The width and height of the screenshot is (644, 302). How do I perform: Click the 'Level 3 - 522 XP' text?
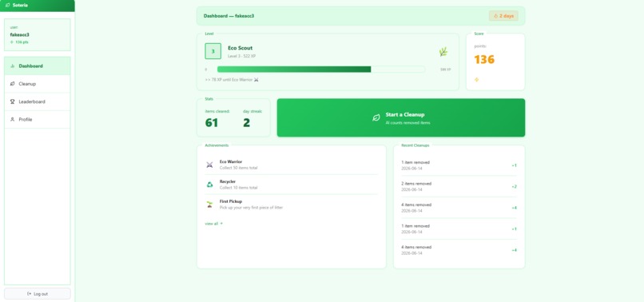click(x=242, y=56)
